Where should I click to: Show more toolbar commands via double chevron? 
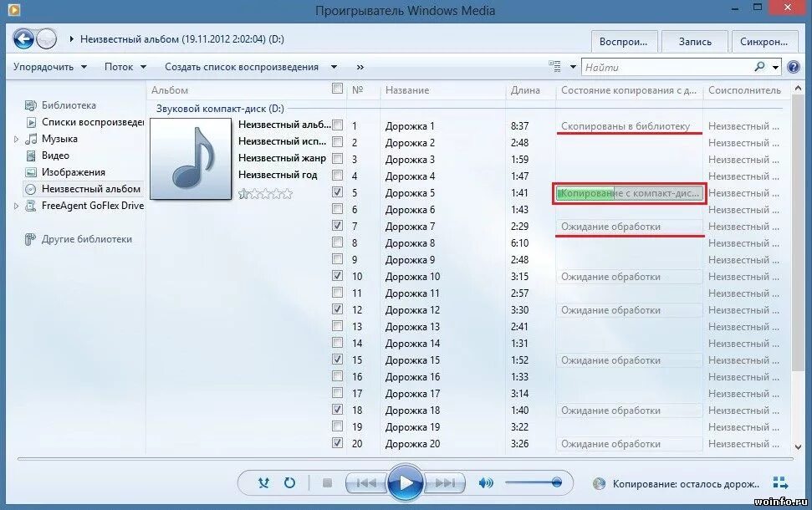360,68
